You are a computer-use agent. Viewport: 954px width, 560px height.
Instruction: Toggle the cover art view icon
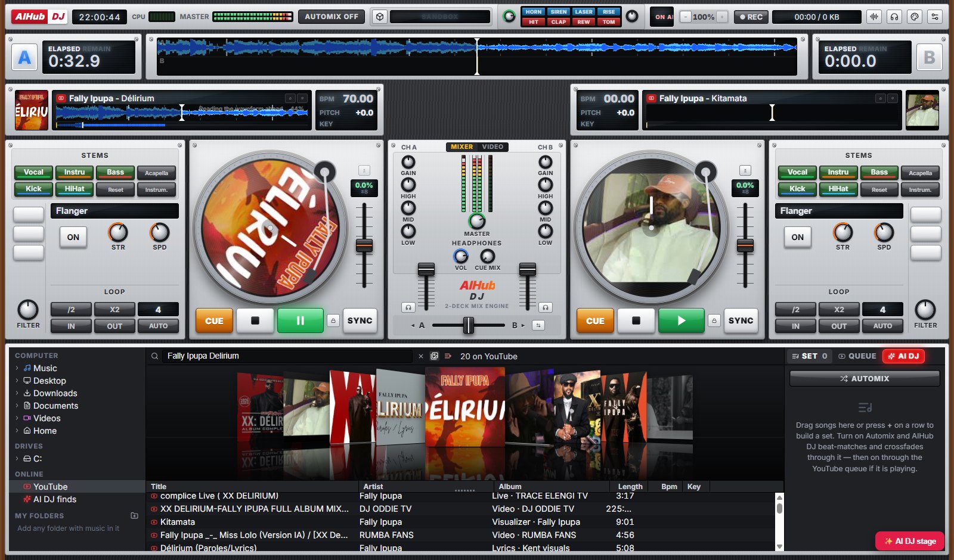coord(435,356)
